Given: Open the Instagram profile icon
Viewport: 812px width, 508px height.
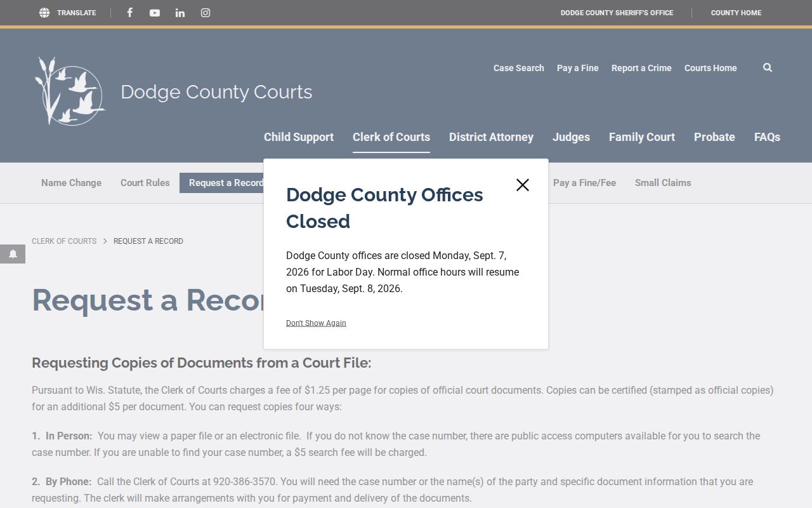Looking at the screenshot, I should click(206, 13).
